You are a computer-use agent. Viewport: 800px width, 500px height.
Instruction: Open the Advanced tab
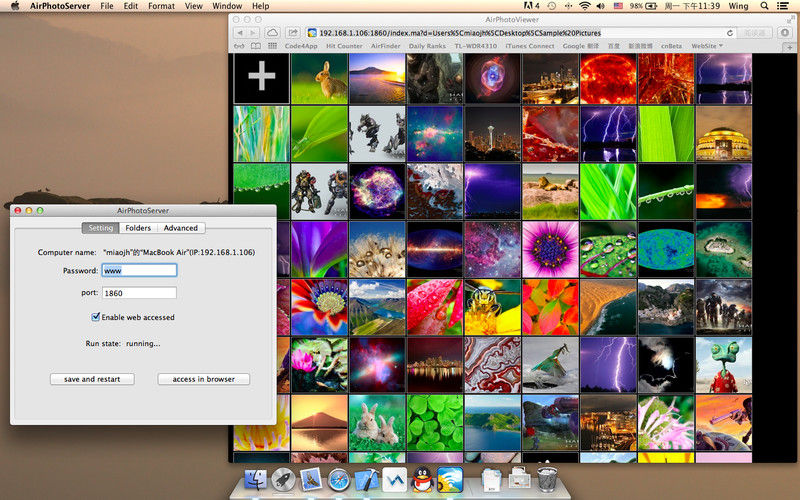pyautogui.click(x=181, y=228)
